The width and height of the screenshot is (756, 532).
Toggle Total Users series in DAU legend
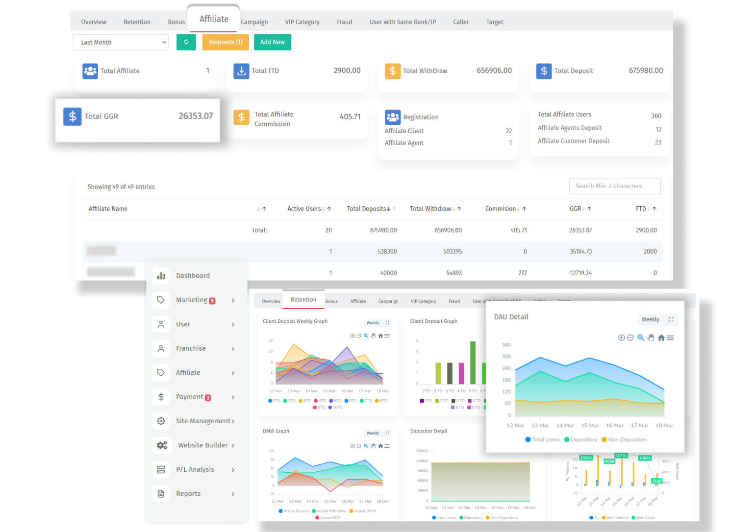(x=542, y=439)
